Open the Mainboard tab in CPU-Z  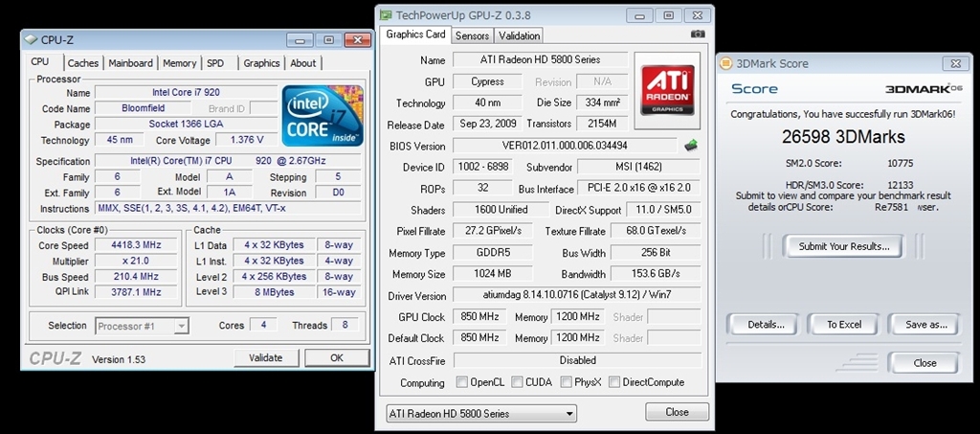click(130, 63)
